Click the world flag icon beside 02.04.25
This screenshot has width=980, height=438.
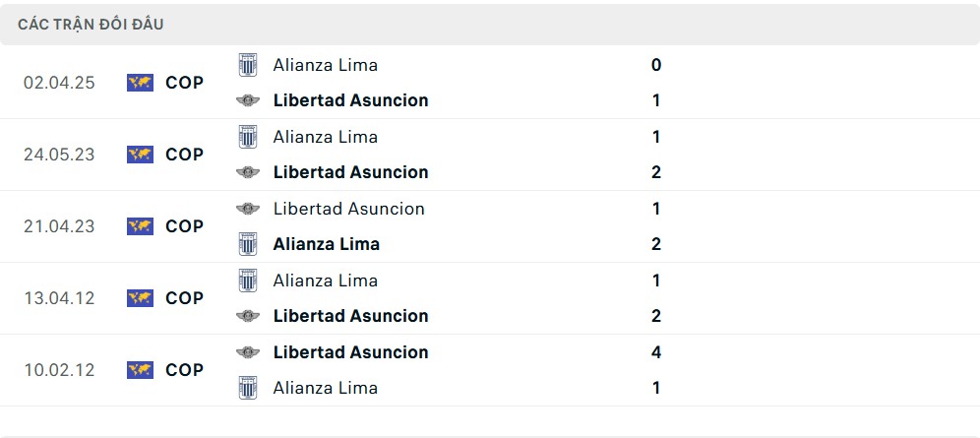140,83
